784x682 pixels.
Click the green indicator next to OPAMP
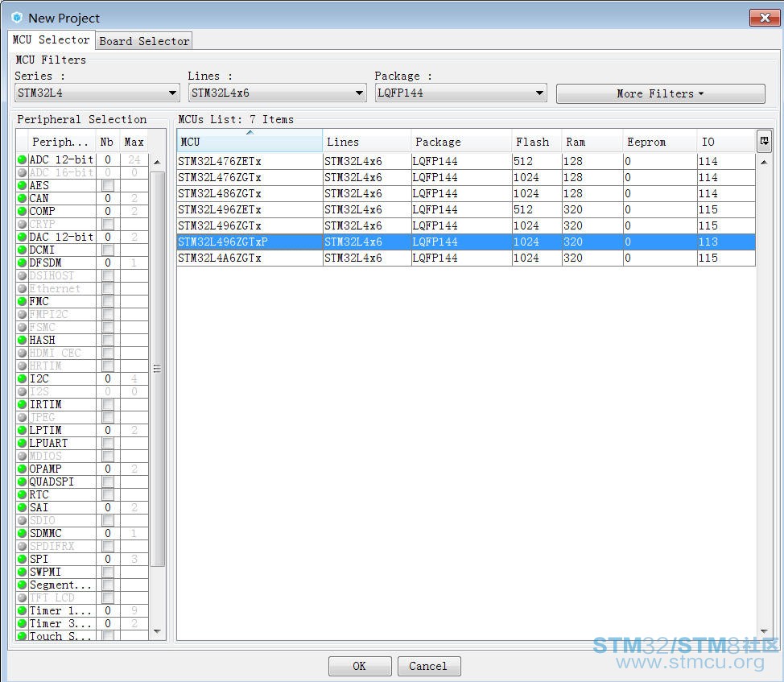pos(22,469)
